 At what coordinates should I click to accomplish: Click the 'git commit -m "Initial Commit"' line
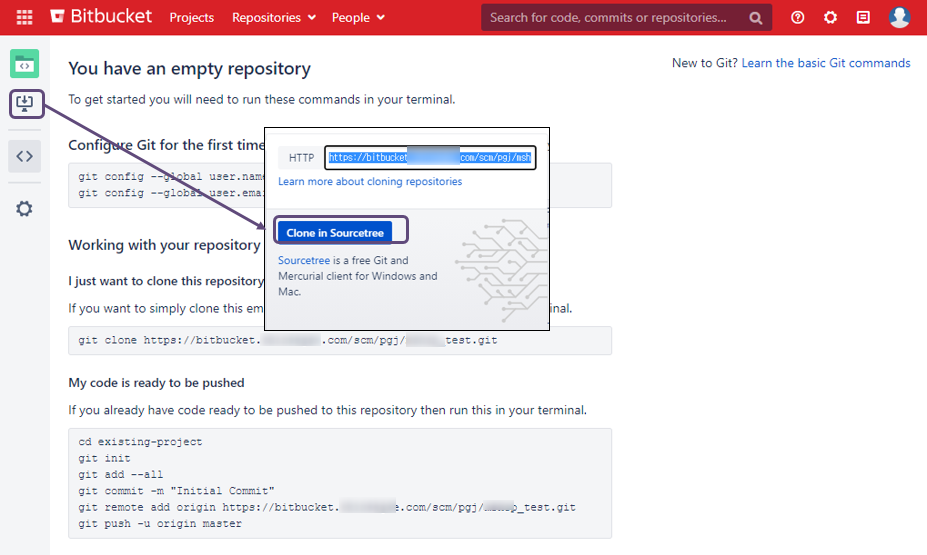click(x=176, y=491)
